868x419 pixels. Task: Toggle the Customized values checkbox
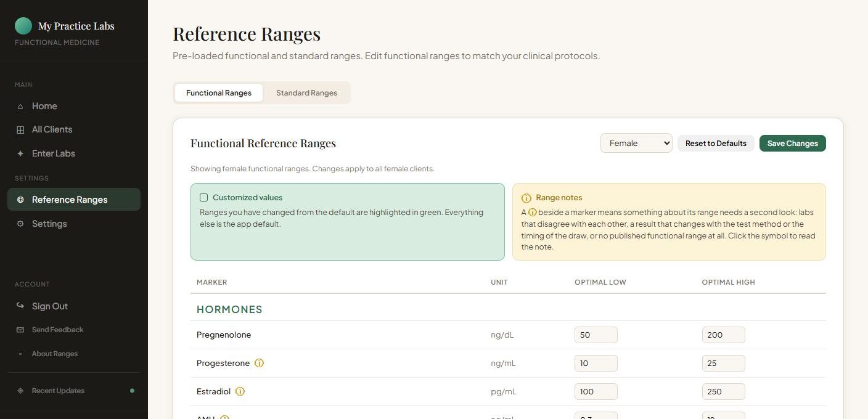click(x=203, y=198)
